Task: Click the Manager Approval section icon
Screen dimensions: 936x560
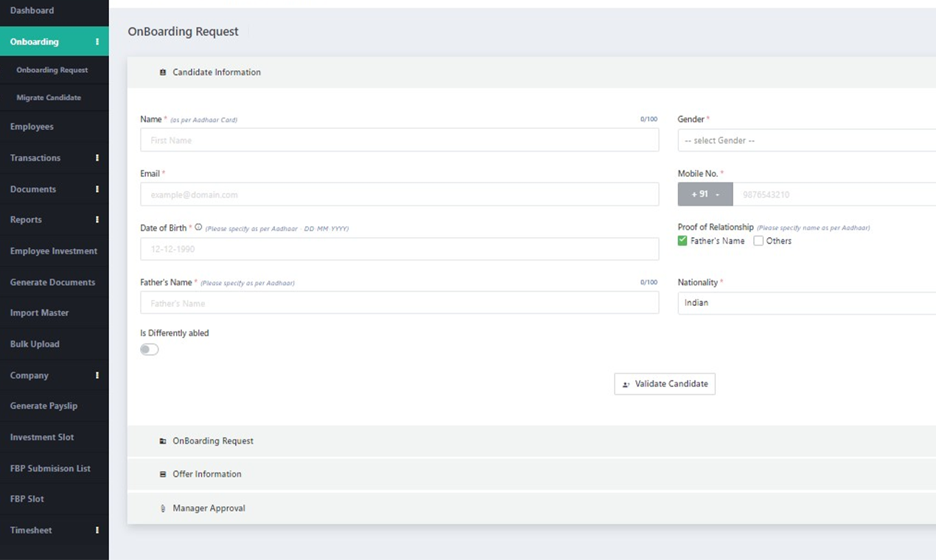Action: coord(163,508)
